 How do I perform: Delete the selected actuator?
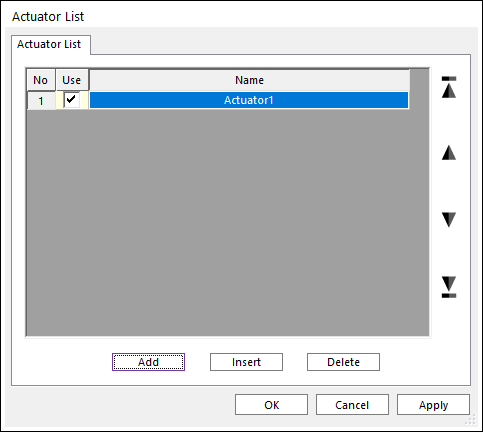coord(343,362)
